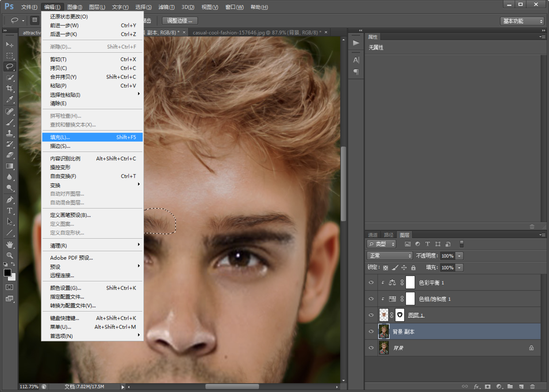Open the 正常 blend mode dropdown

click(x=390, y=256)
